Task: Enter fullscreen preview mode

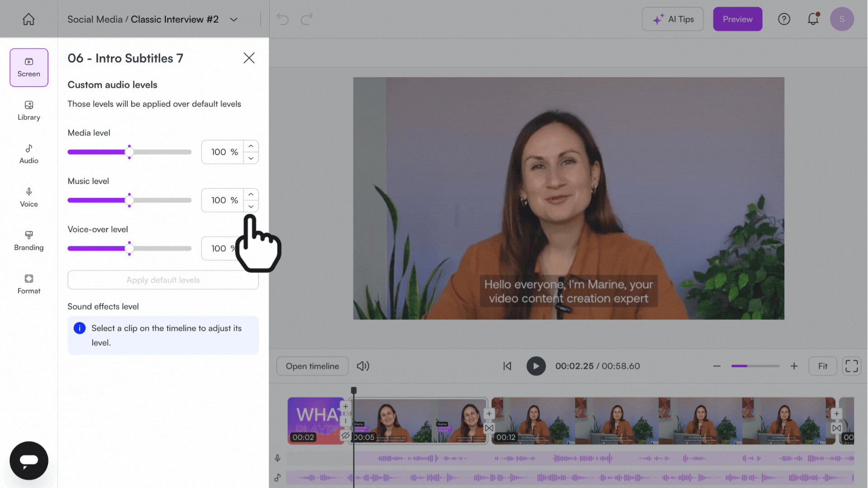Action: pos(852,366)
